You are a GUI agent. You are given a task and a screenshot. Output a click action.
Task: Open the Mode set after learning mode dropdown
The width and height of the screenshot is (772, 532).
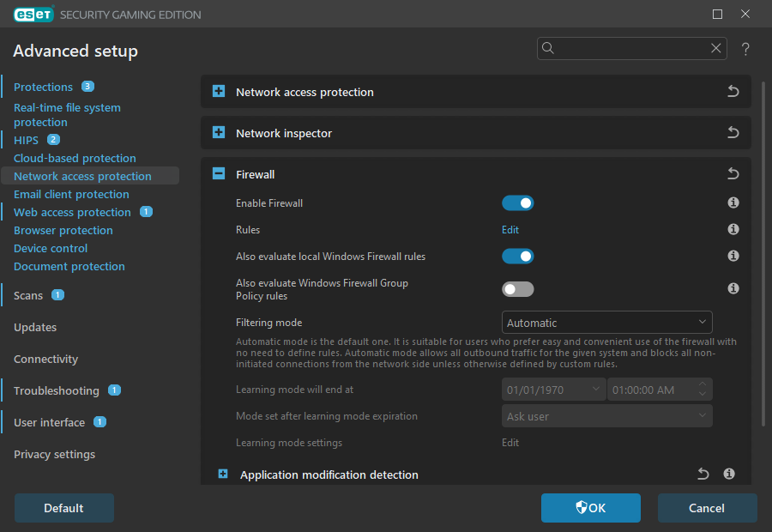point(606,416)
